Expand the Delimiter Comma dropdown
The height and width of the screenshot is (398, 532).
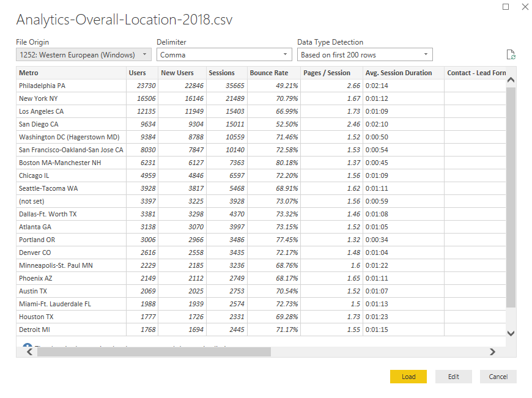click(224, 54)
